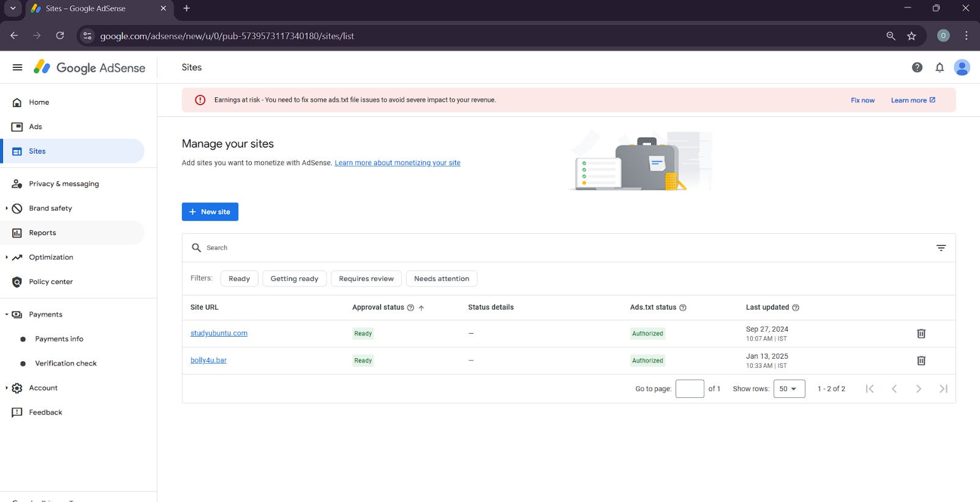Toggle the Needs attention filter chip
The width and height of the screenshot is (980, 502).
tap(442, 279)
